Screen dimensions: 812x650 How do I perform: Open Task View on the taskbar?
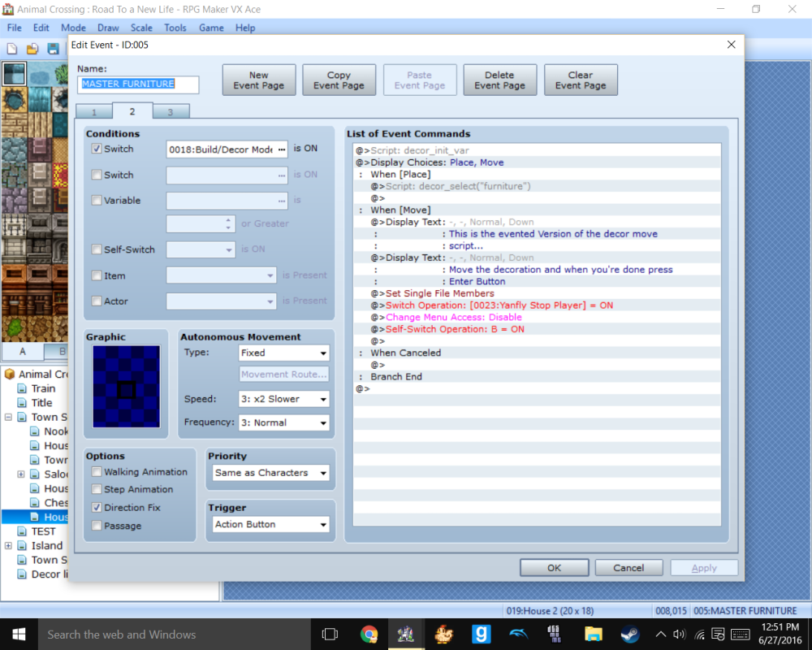coord(330,634)
